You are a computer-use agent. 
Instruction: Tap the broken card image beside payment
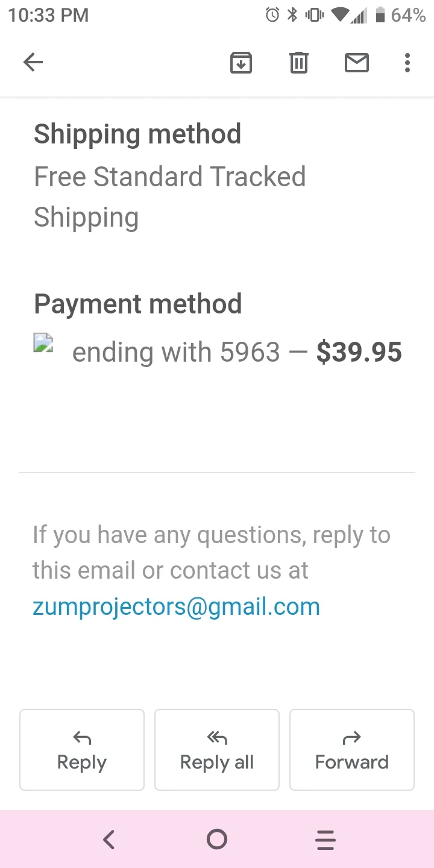[43, 344]
